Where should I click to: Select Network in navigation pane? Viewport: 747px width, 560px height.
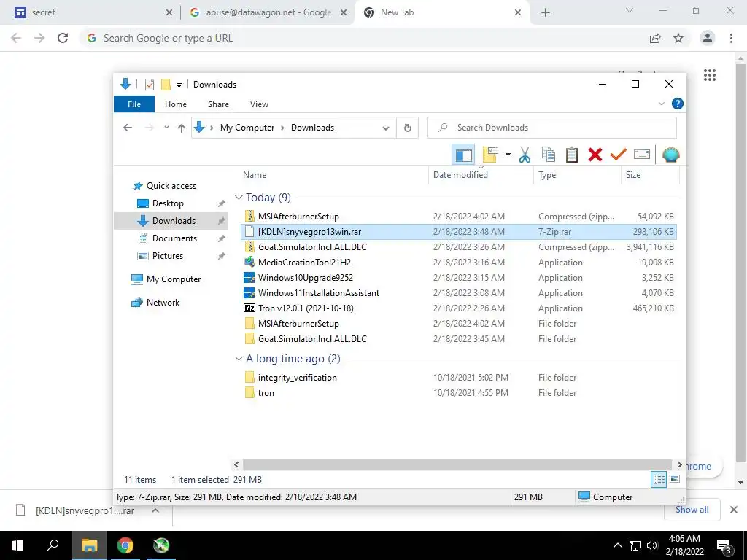(163, 303)
